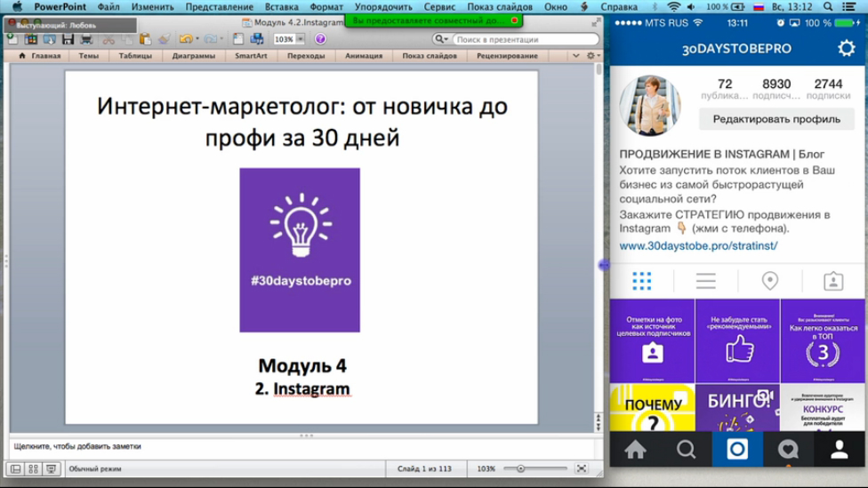Open the Показ слайдов ribbon tab

[x=430, y=56]
